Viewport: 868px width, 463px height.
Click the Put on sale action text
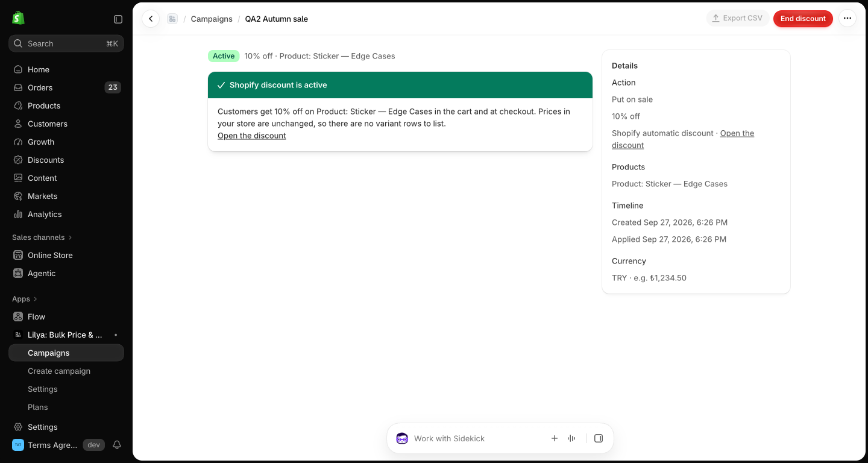click(632, 99)
